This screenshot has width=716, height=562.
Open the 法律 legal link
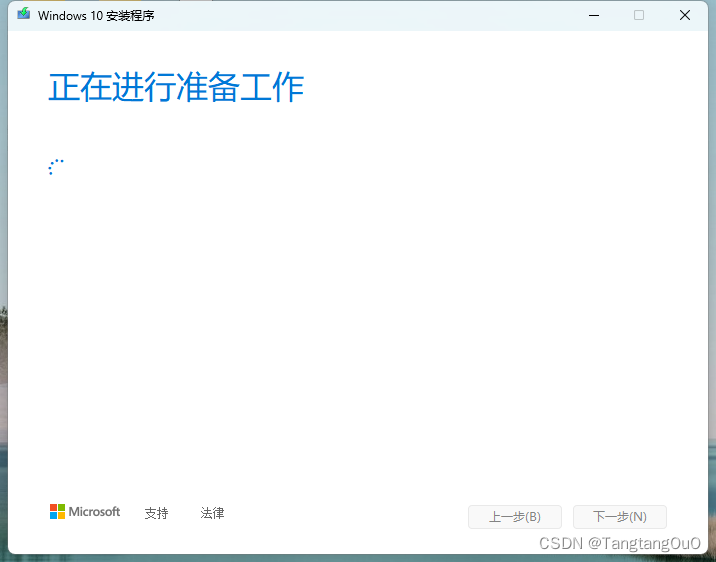tap(212, 513)
